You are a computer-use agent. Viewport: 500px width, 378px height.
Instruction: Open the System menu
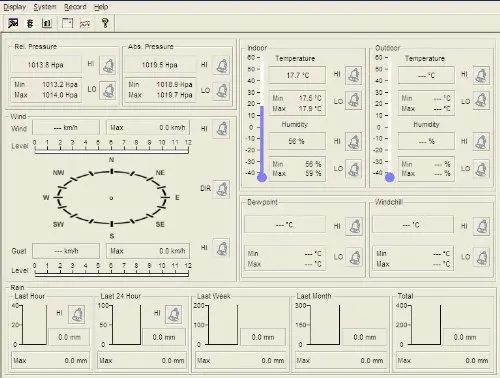[45, 7]
